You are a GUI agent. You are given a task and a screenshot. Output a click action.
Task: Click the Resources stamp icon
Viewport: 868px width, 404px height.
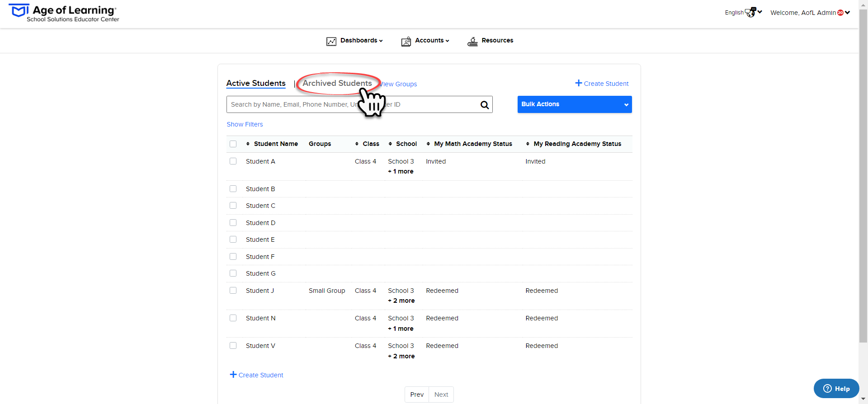(x=472, y=41)
